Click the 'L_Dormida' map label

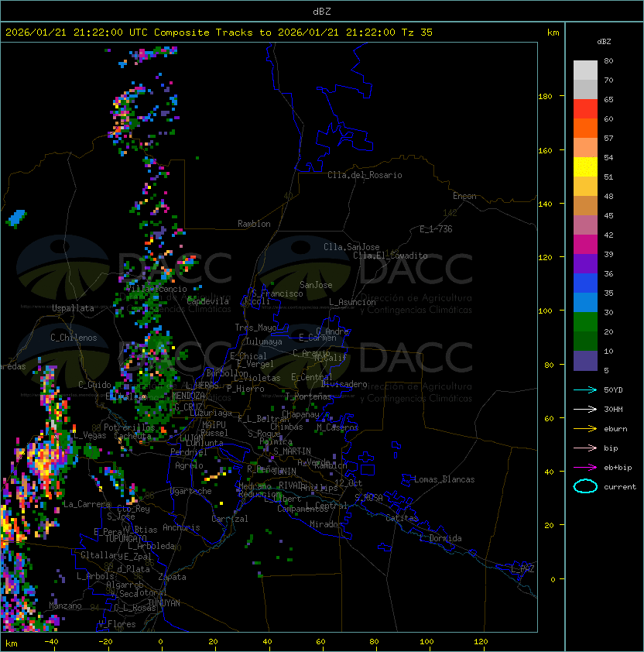(440, 538)
